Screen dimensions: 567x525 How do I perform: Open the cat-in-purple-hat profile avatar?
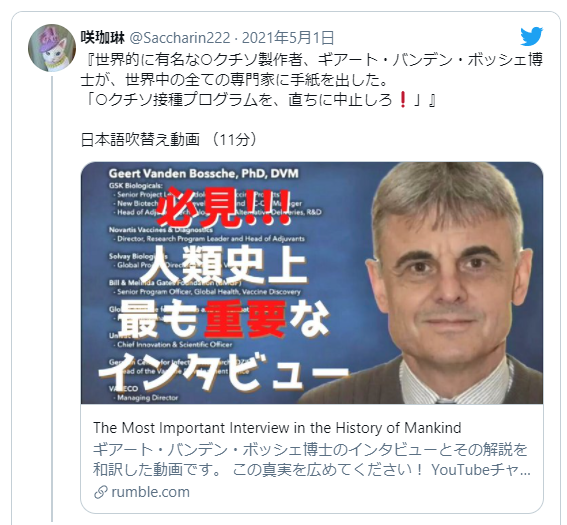pyautogui.click(x=52, y=48)
